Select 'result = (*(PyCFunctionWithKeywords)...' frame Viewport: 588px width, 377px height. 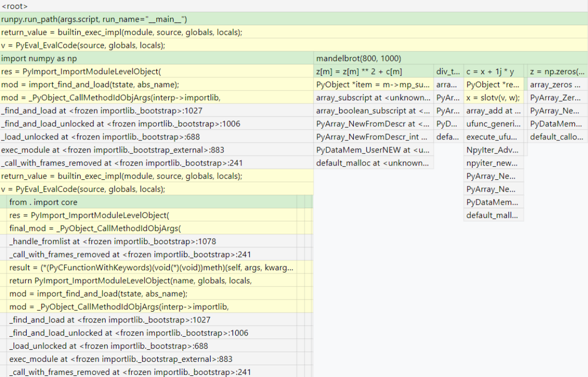pos(151,267)
